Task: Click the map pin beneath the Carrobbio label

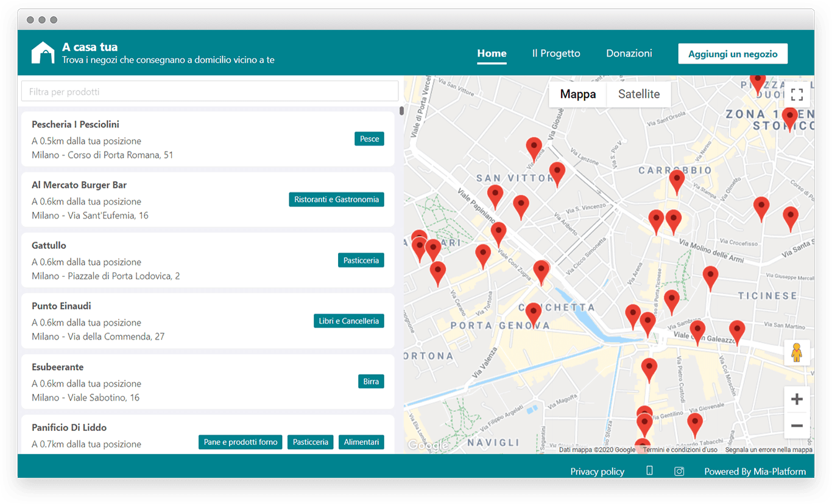Action: coord(677,182)
